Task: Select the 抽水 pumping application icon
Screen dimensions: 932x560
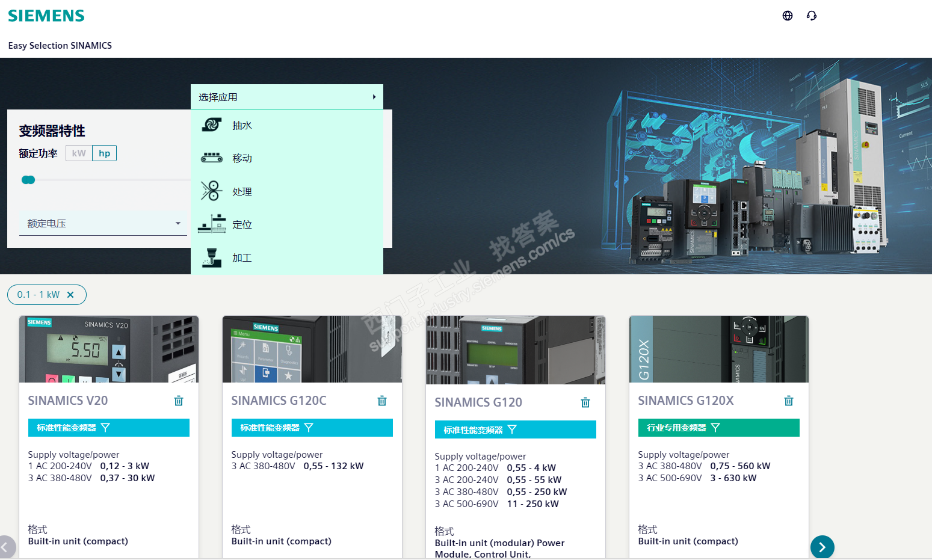Action: (212, 125)
